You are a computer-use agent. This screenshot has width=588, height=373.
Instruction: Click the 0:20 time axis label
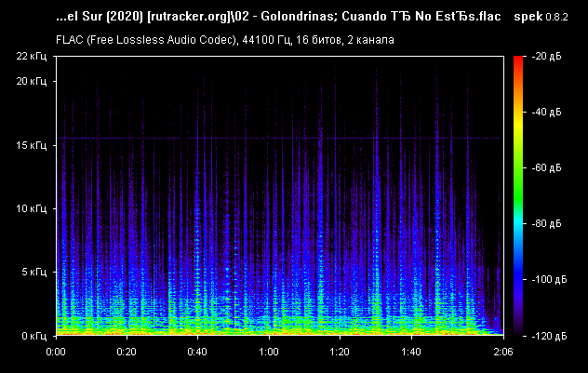tap(127, 352)
